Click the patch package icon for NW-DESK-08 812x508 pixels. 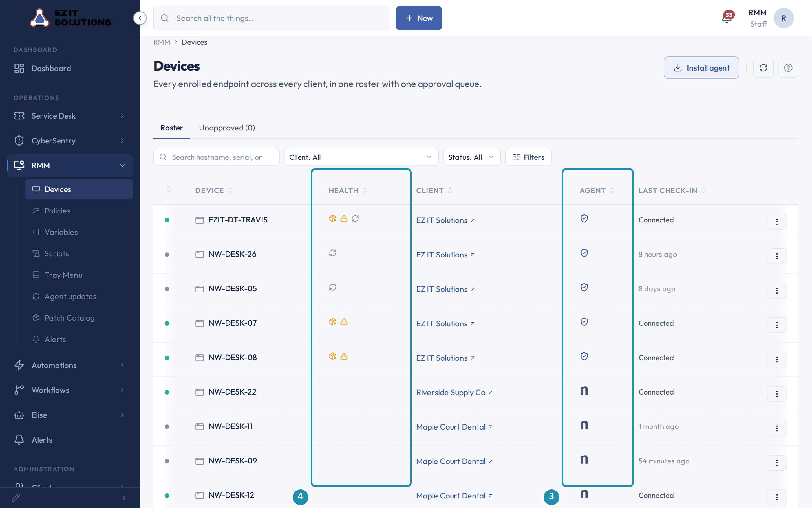point(332,356)
